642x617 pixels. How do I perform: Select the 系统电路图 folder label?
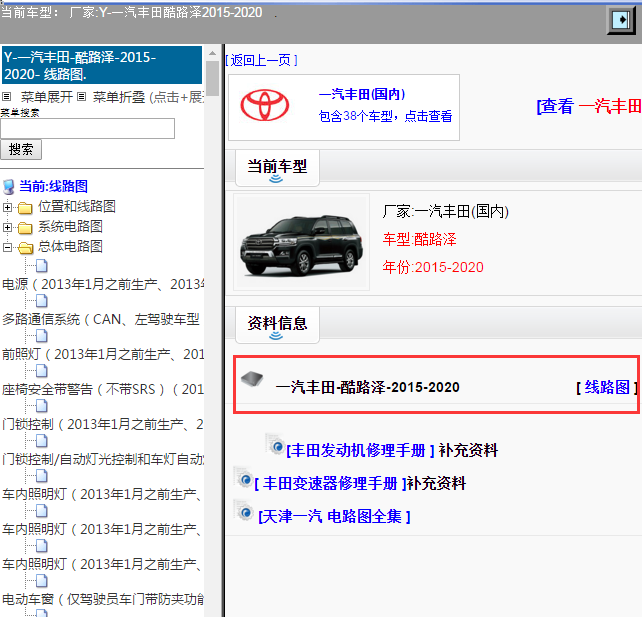70,226
